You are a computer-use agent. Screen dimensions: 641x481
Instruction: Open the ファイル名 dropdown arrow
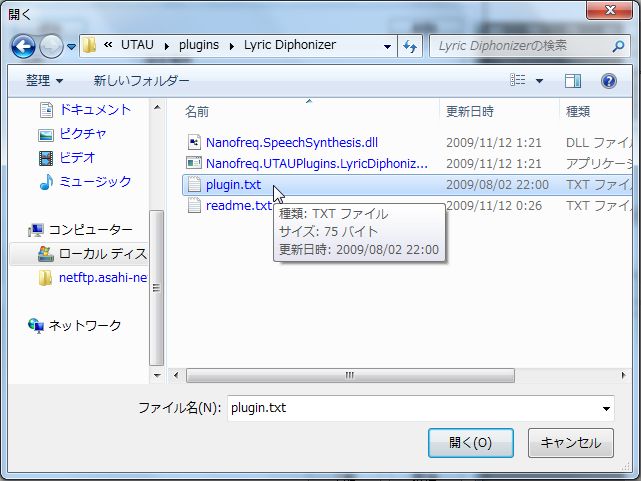[606, 408]
